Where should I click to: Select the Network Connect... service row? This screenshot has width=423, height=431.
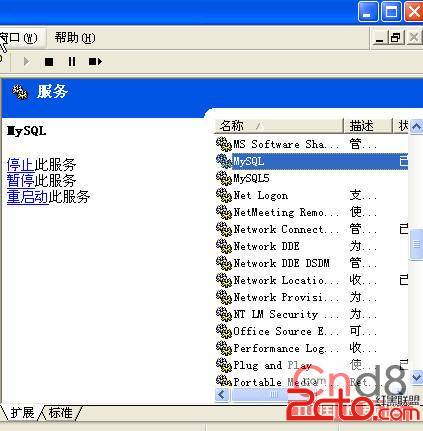tap(311, 229)
